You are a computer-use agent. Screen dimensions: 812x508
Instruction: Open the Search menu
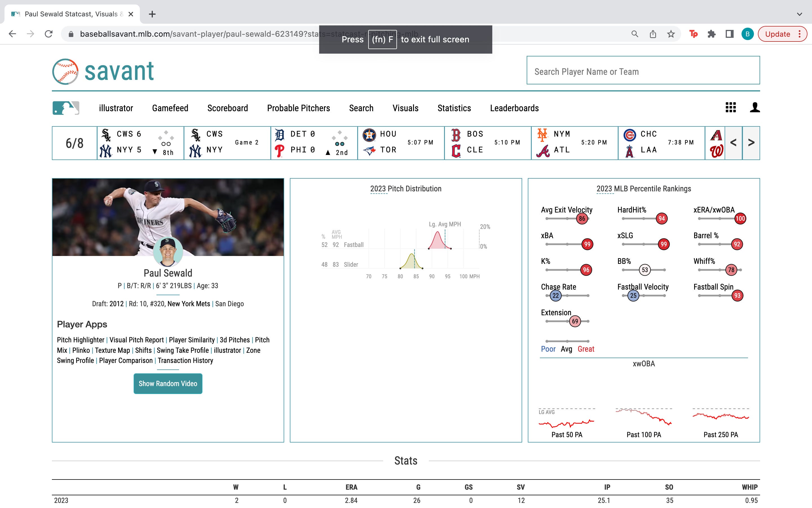tap(361, 108)
